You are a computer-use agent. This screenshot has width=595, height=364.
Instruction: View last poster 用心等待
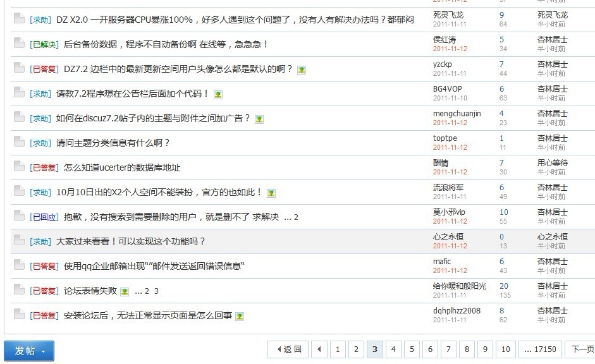coord(553,162)
